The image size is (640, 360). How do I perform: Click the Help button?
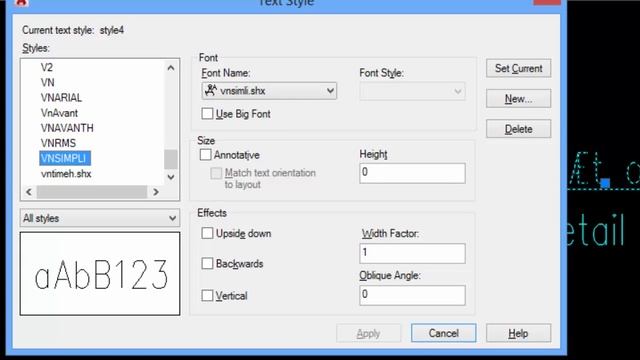(x=518, y=333)
